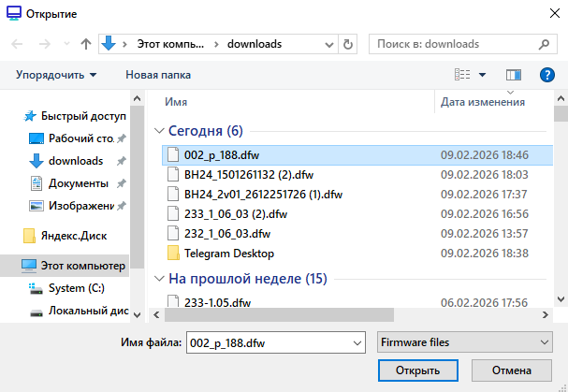Open the Упорядочить menu

[x=56, y=75]
